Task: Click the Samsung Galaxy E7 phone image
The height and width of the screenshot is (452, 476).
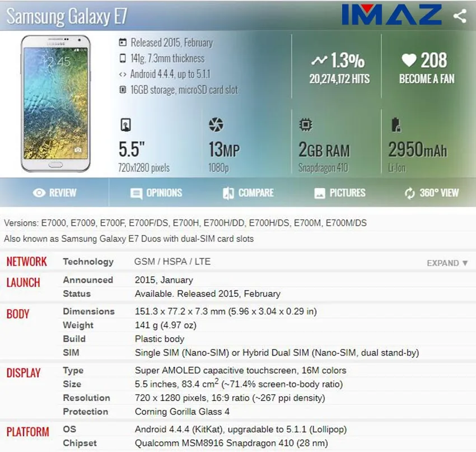Action: (56, 103)
